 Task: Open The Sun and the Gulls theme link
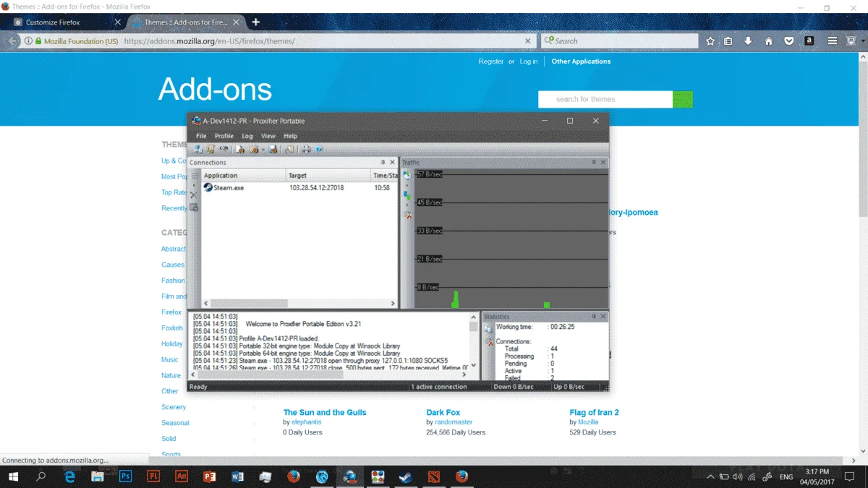tap(325, 413)
